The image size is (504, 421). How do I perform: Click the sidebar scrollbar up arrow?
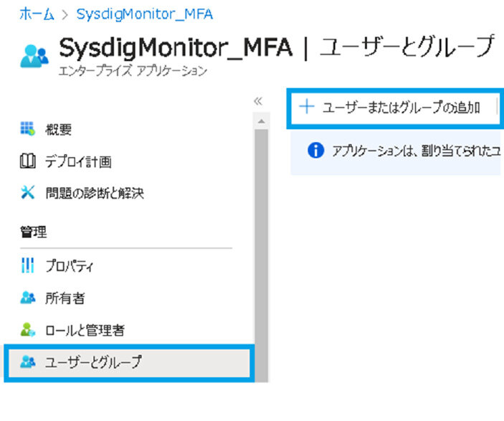[261, 123]
